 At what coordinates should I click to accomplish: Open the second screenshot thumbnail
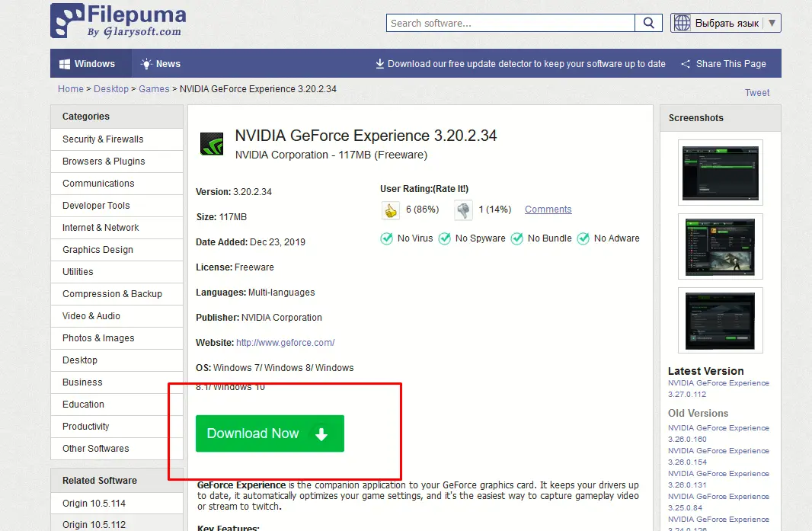pyautogui.click(x=721, y=247)
